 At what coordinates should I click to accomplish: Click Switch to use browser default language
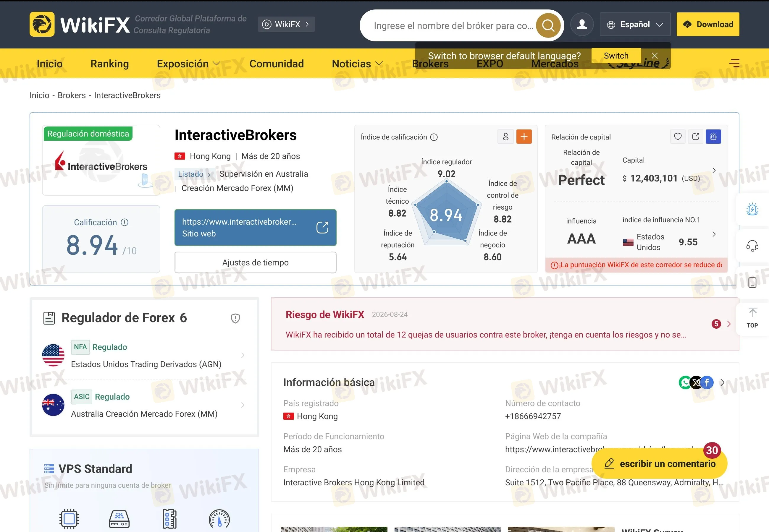[x=616, y=56]
